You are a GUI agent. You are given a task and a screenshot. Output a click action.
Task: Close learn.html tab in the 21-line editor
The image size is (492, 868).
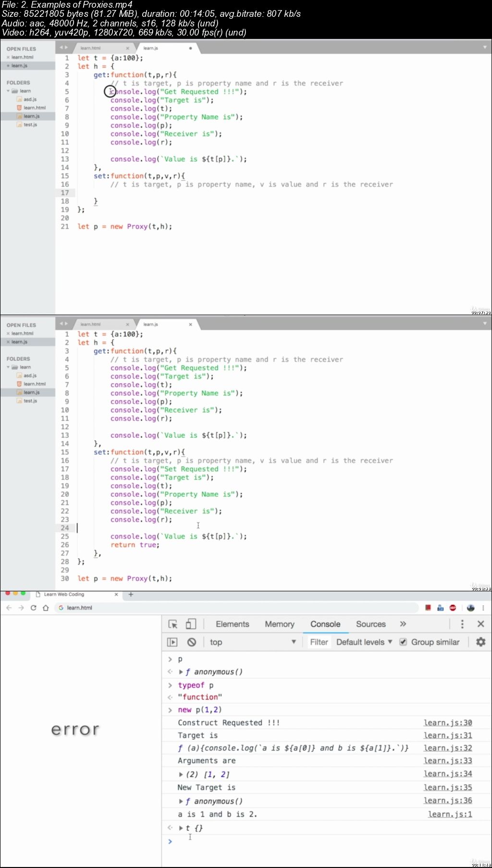127,48
